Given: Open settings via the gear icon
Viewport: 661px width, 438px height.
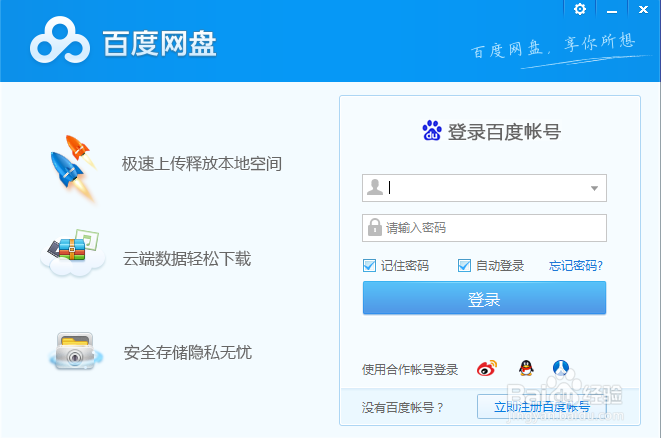Looking at the screenshot, I should pyautogui.click(x=580, y=9).
